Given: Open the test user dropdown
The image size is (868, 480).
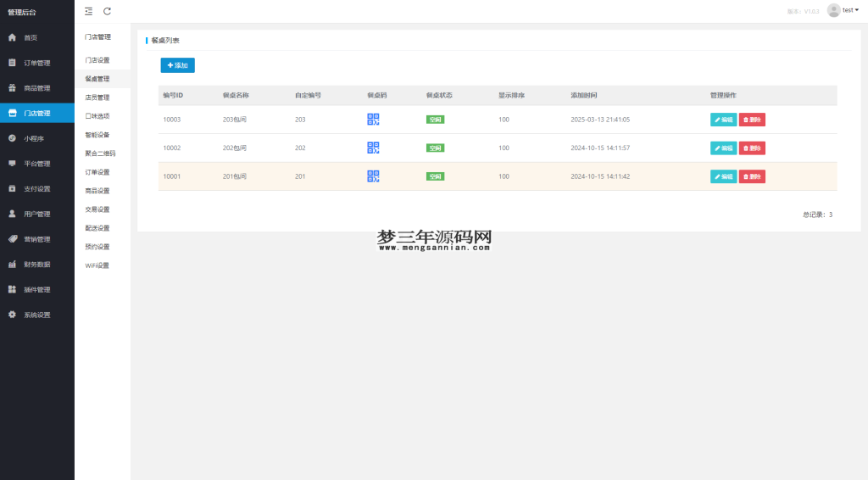Looking at the screenshot, I should coord(850,10).
